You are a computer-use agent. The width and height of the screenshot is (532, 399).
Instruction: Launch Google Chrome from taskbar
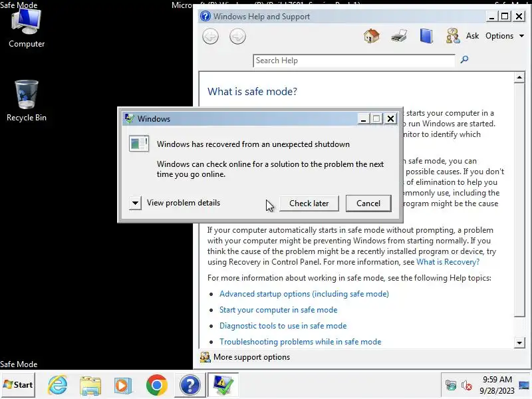point(157,385)
